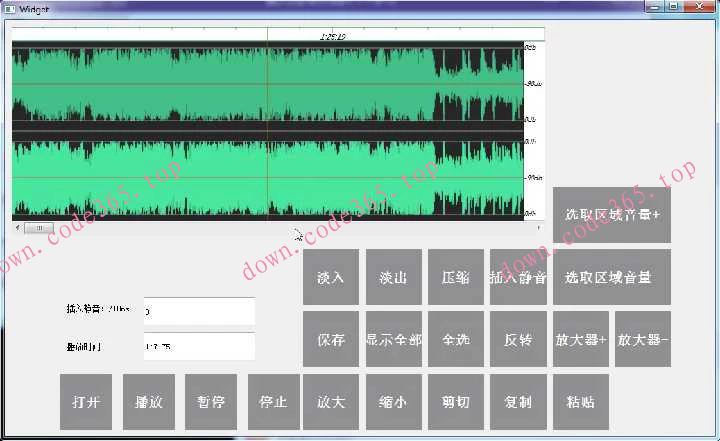Stop playback with the 停止 button
720x441 pixels.
pos(274,402)
